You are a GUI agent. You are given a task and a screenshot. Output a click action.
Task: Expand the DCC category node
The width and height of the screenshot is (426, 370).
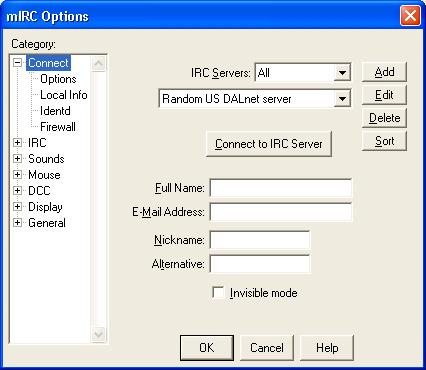[17, 191]
